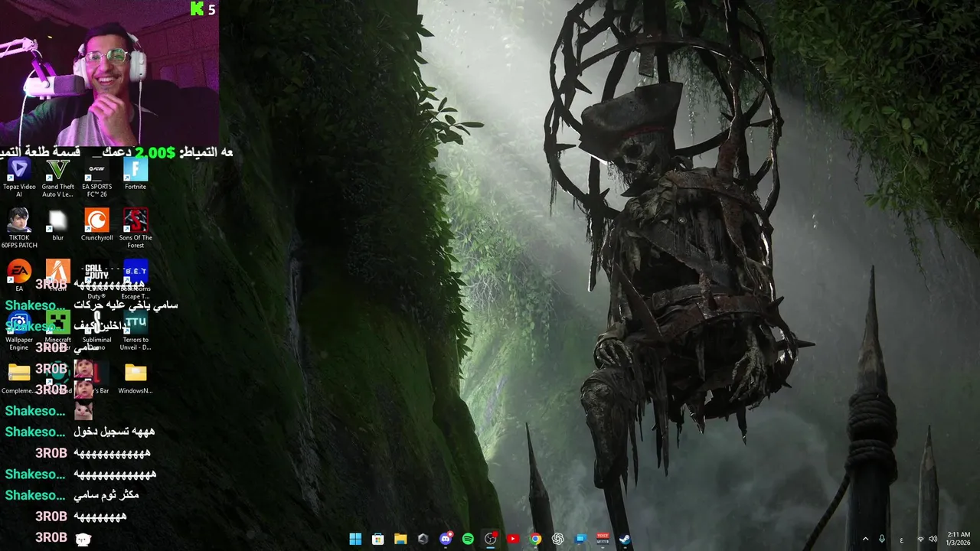Click the Backrooms Escape shortcut icon
This screenshot has height=551, width=980.
[x=136, y=279]
